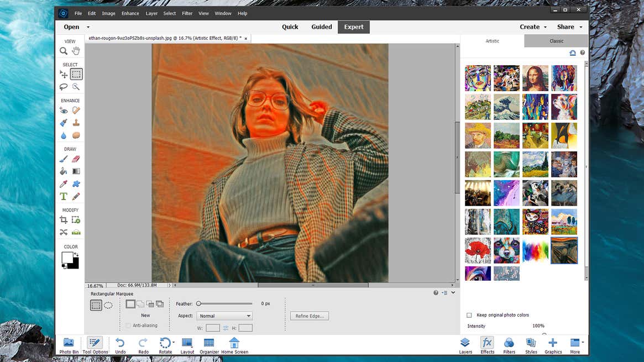Select the Content-Aware Move tool
Viewport: 644px width, 362px height.
[63, 232]
